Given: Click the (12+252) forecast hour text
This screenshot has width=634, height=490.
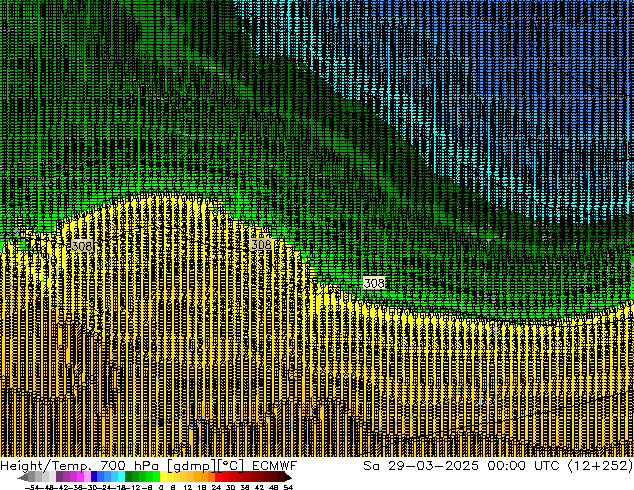Looking at the screenshot, I should [600, 466].
